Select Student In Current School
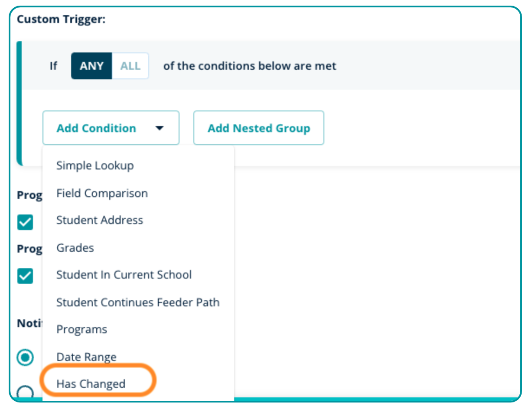This screenshot has height=409, width=532. [x=124, y=275]
